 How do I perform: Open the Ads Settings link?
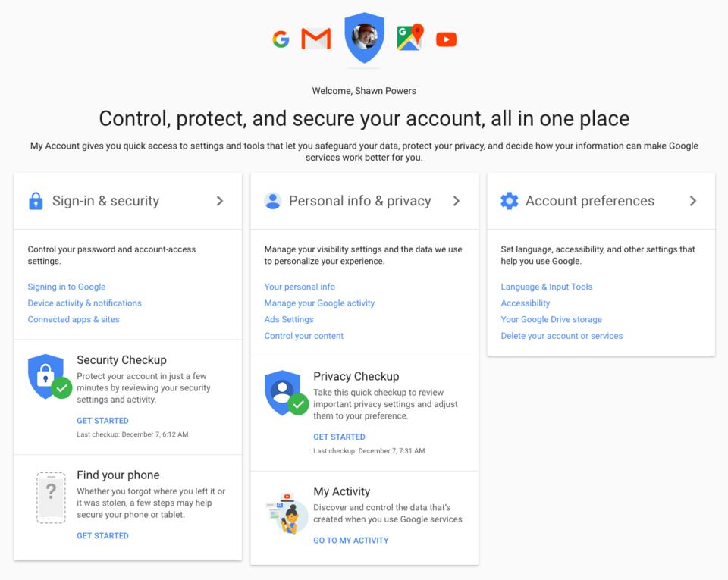coord(289,319)
